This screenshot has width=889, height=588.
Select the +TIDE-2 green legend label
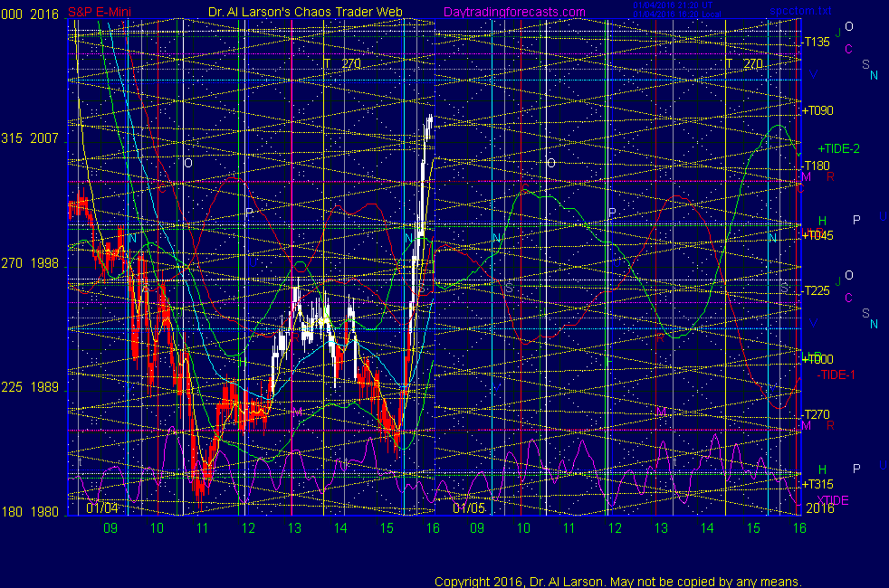point(840,148)
